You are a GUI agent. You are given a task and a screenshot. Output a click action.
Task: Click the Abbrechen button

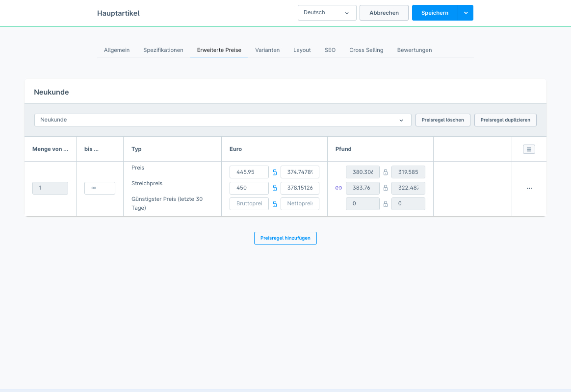pos(384,13)
